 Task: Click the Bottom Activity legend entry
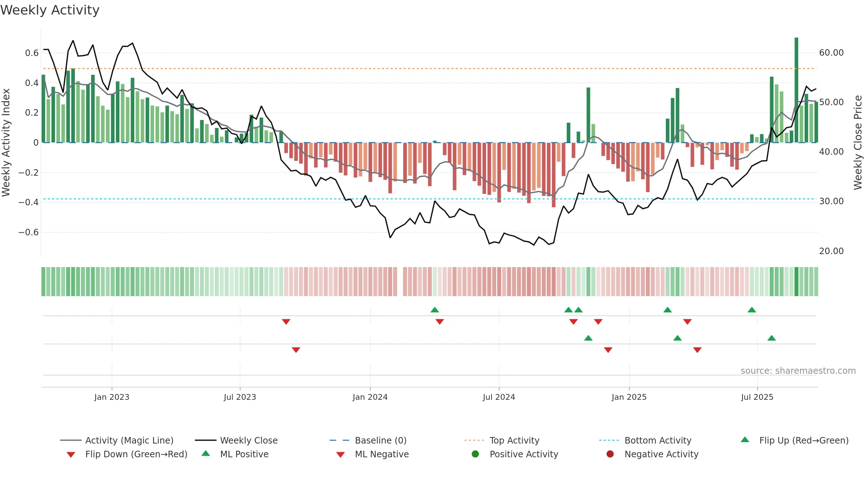coord(645,440)
